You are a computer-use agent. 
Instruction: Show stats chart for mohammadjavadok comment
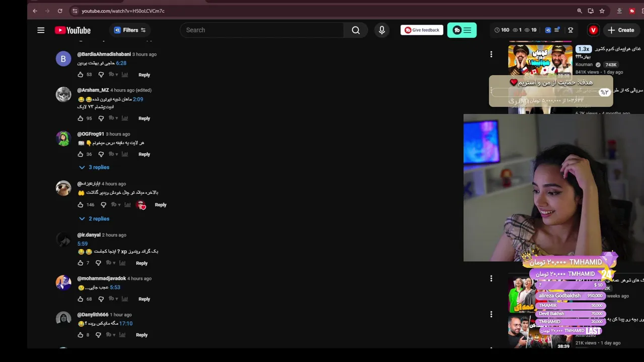[x=125, y=299]
